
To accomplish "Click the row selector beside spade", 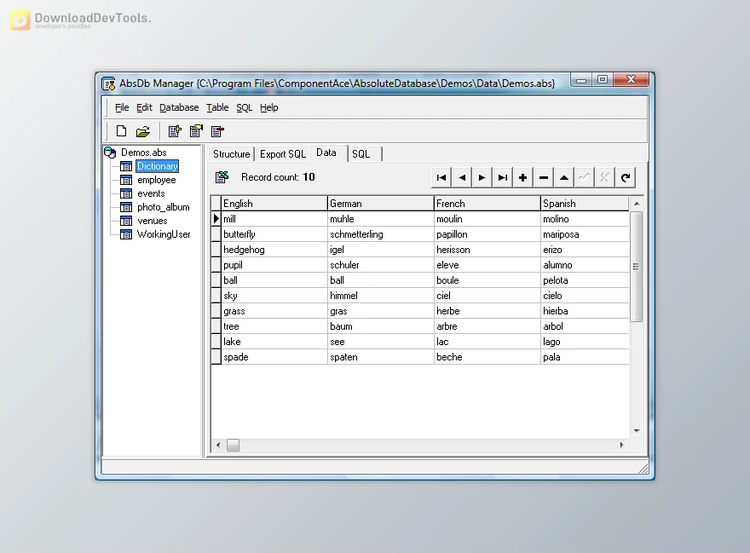I will 216,357.
